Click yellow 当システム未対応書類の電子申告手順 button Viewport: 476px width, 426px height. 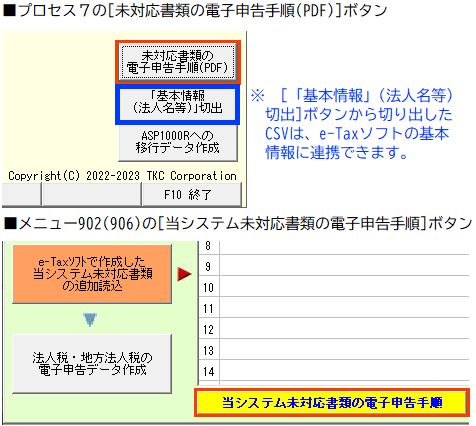[x=332, y=403]
